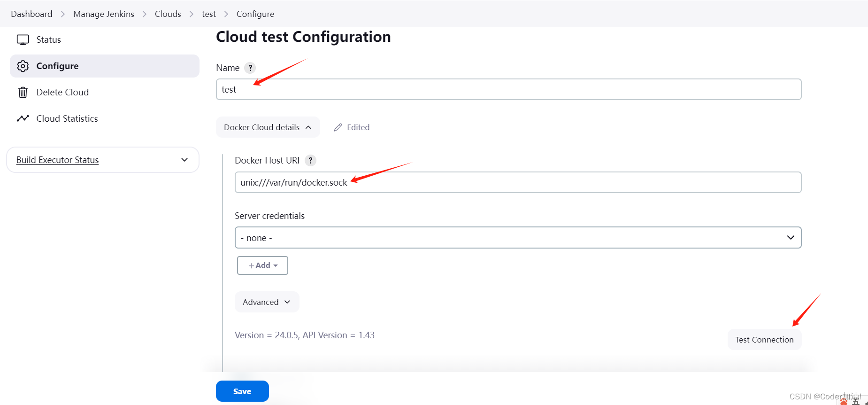Focus the Docker Host URI text field
The image size is (868, 405).
[x=518, y=182]
